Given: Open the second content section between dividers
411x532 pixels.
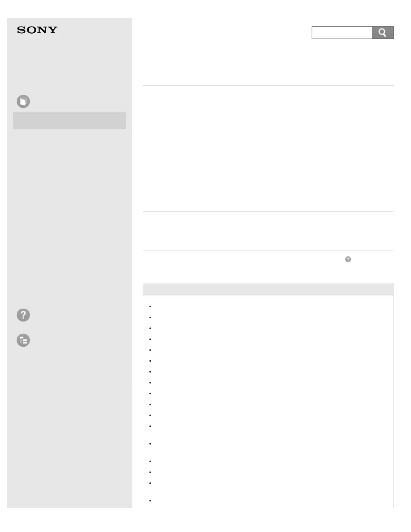Looking at the screenshot, I should [x=268, y=152].
